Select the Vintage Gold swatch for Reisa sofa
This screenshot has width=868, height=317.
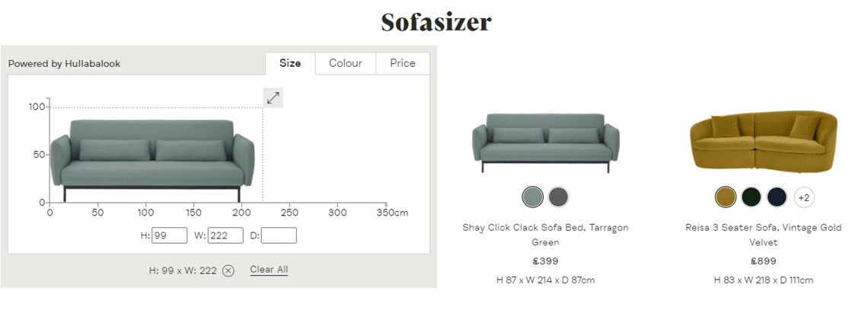726,197
